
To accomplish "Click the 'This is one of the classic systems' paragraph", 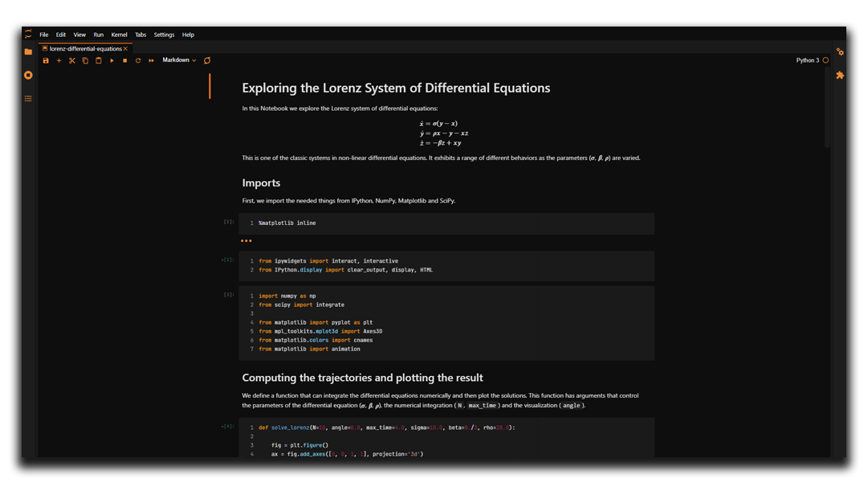I will pos(441,158).
